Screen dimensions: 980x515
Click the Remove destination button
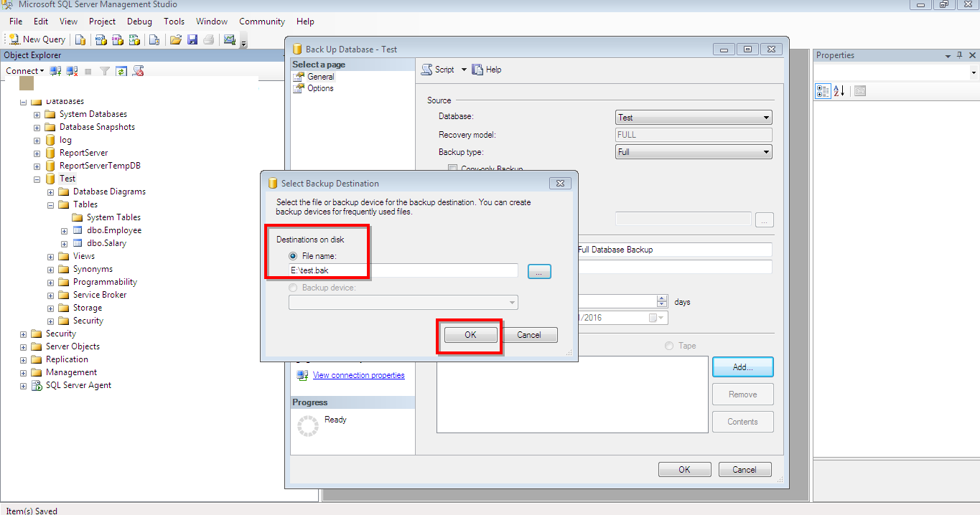(x=743, y=394)
